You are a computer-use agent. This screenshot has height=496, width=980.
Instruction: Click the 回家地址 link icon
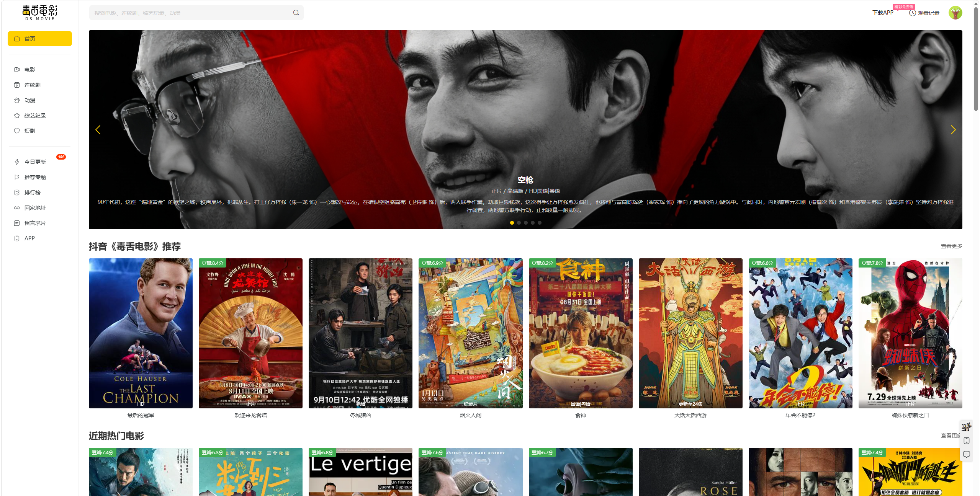pyautogui.click(x=17, y=208)
